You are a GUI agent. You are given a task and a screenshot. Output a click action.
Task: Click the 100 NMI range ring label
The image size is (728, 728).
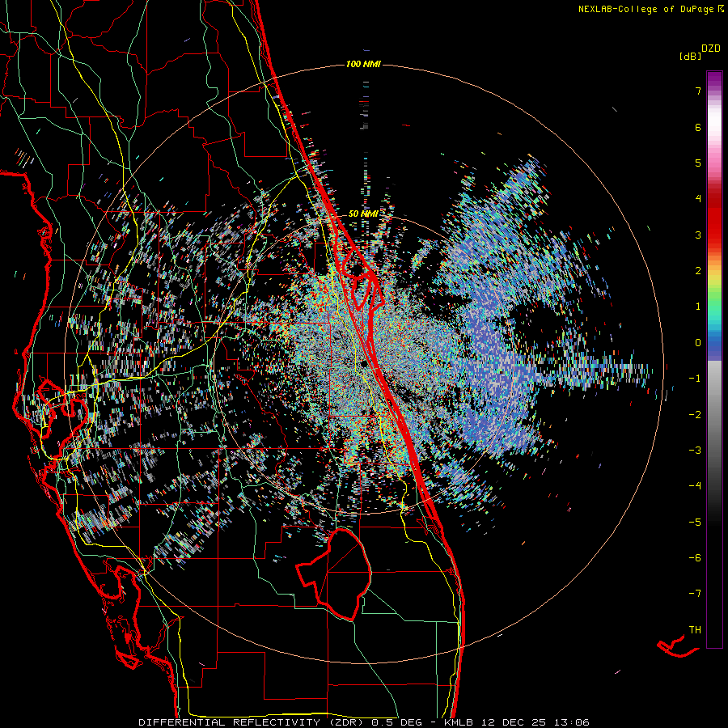(363, 64)
